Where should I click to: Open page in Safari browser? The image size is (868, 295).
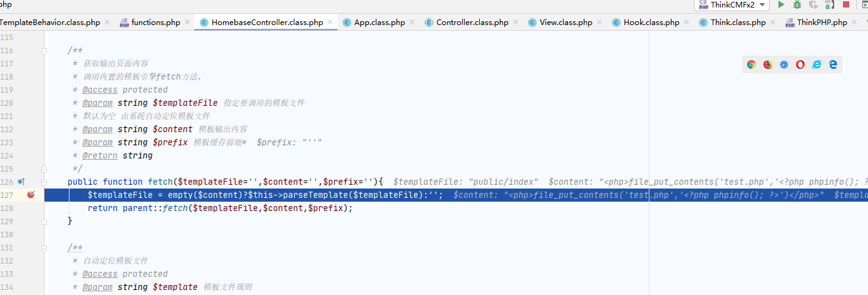click(784, 64)
